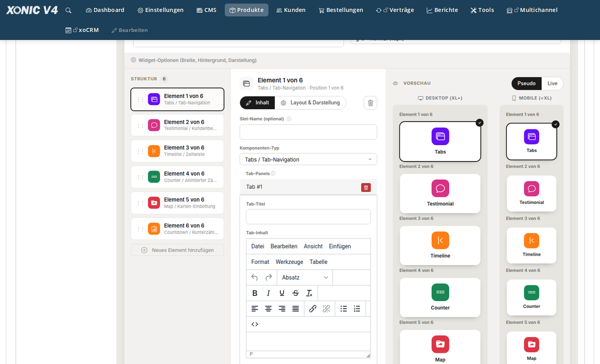This screenshot has height=364, width=600.
Task: Justify text in the editor
Action: pyautogui.click(x=295, y=309)
